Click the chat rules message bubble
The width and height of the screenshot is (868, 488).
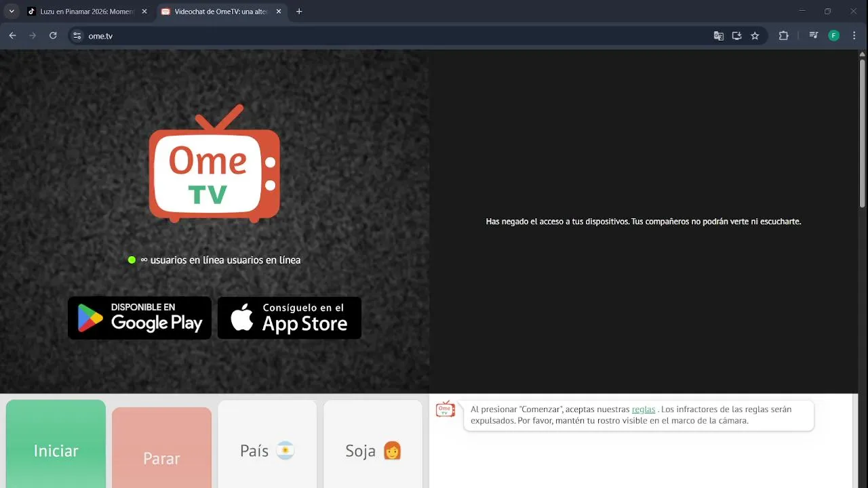pyautogui.click(x=638, y=415)
